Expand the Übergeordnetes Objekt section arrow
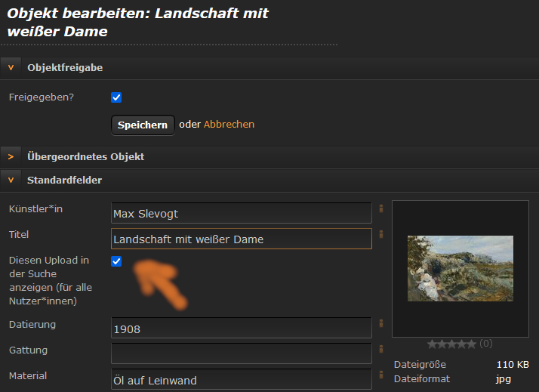This screenshot has height=392, width=539. (x=11, y=157)
